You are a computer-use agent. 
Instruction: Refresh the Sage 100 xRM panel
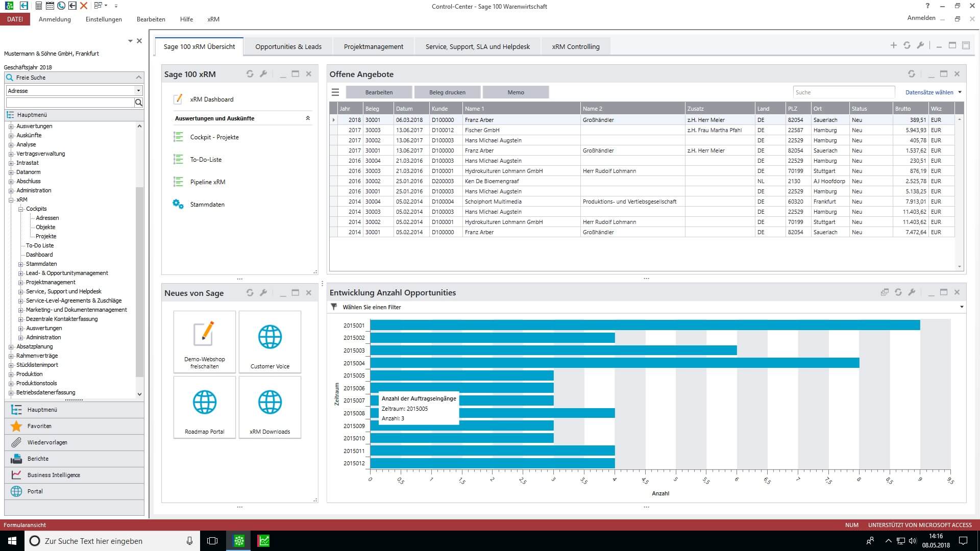point(250,74)
